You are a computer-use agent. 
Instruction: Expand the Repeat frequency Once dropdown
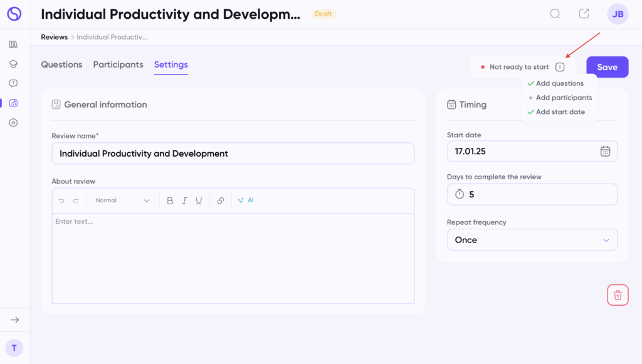532,240
